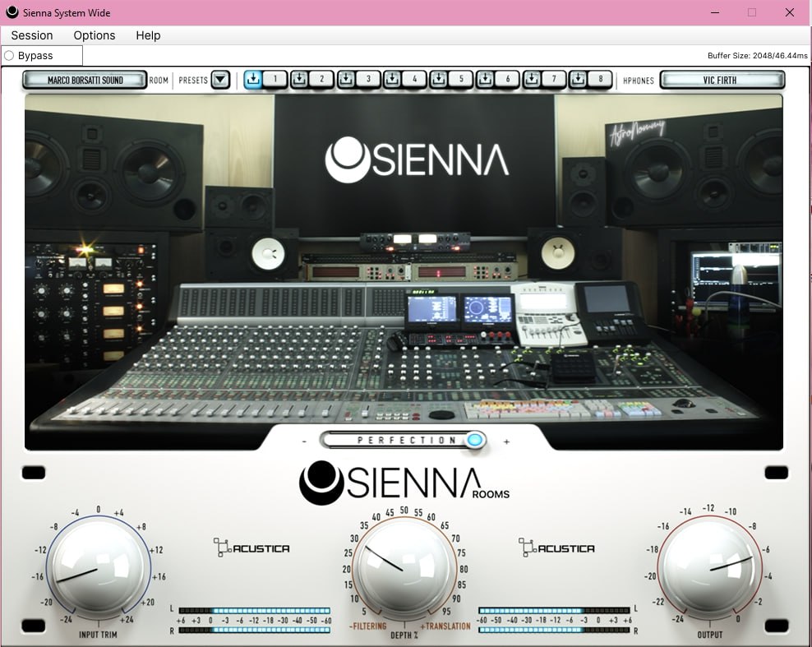Click the +TRANSLATION label under Depth knob

pyautogui.click(x=445, y=626)
